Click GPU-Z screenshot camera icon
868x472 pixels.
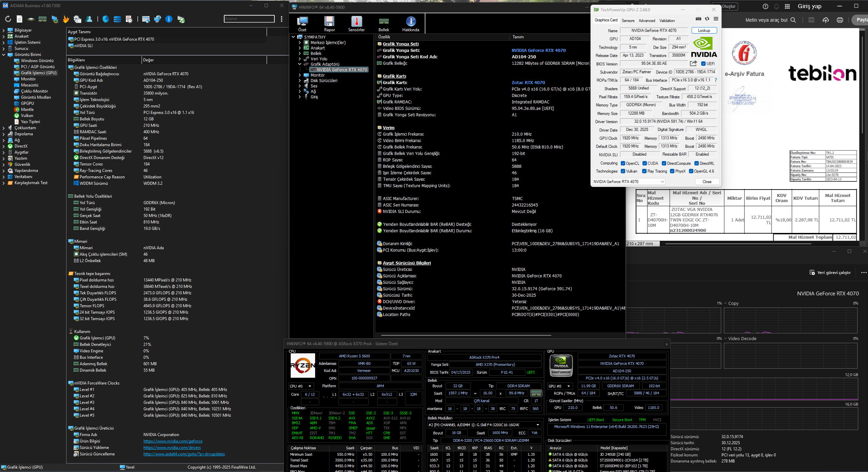698,19
